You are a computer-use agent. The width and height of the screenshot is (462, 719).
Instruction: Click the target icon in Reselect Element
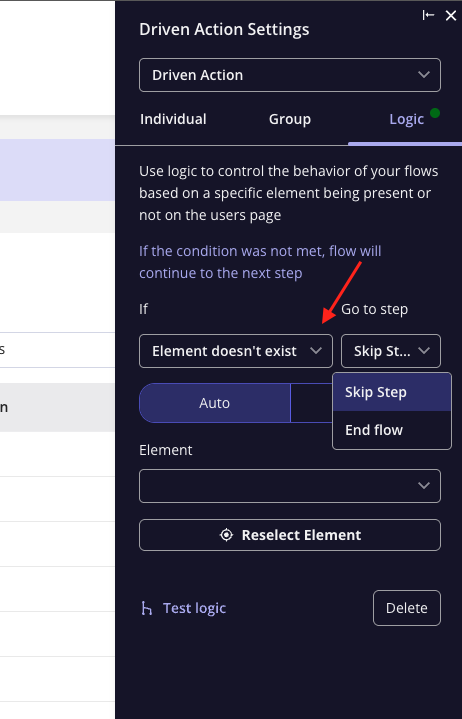(226, 535)
